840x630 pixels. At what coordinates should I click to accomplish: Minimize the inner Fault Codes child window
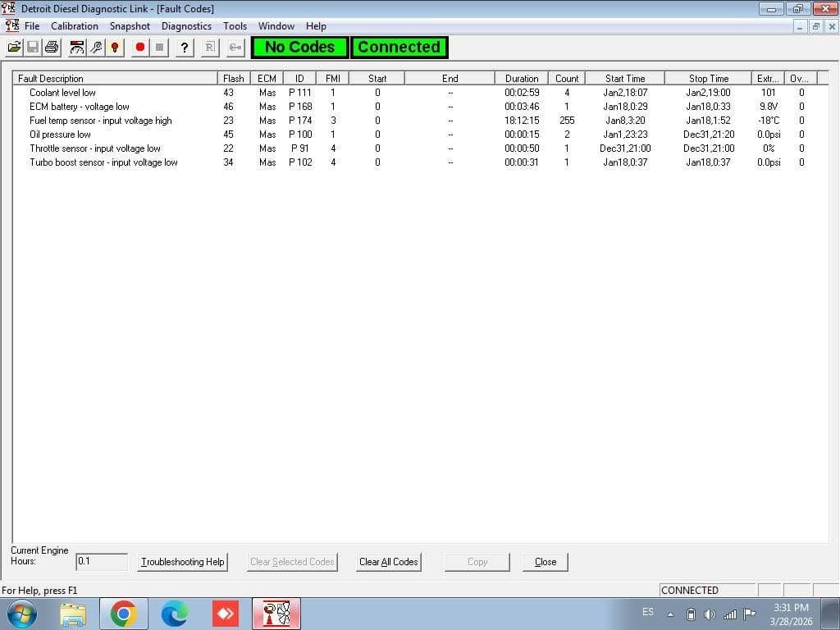tap(800, 26)
